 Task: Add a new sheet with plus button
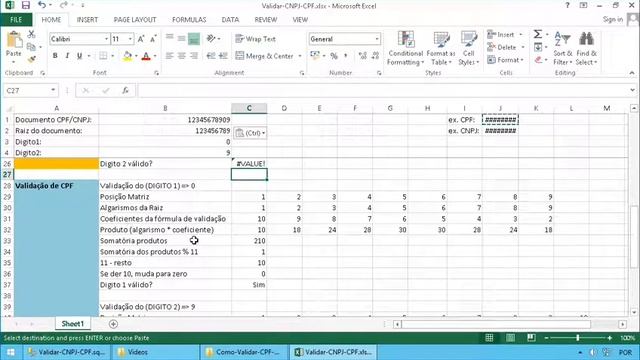[x=113, y=324]
